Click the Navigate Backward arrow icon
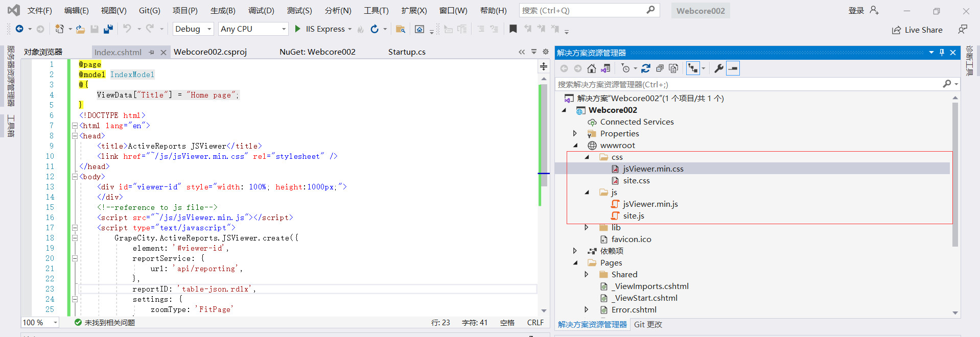The image size is (980, 337). click(x=19, y=29)
